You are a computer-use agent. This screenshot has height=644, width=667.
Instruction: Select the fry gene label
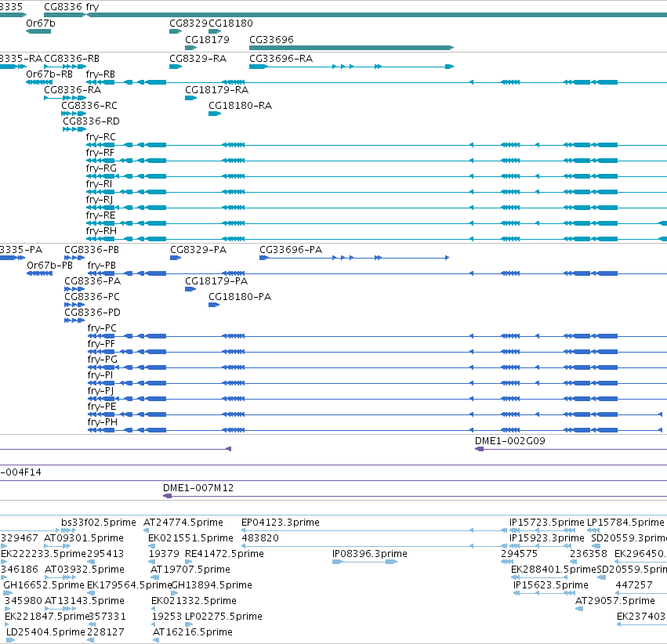pos(92,7)
